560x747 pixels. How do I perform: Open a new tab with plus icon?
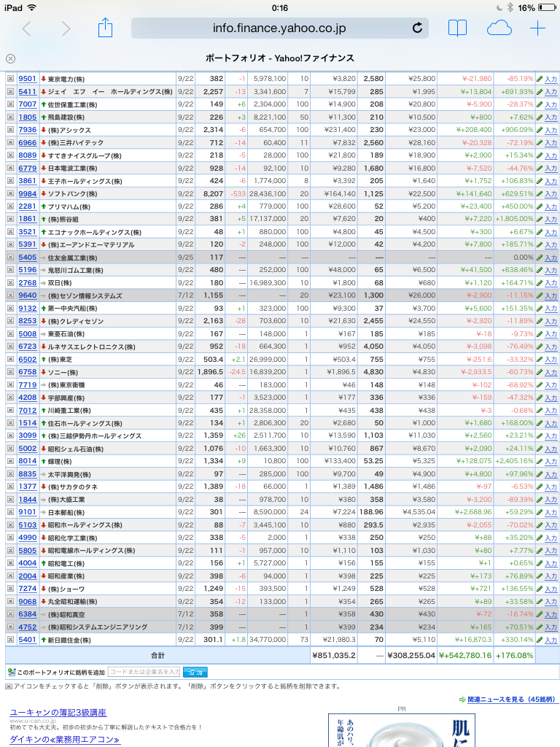[537, 28]
